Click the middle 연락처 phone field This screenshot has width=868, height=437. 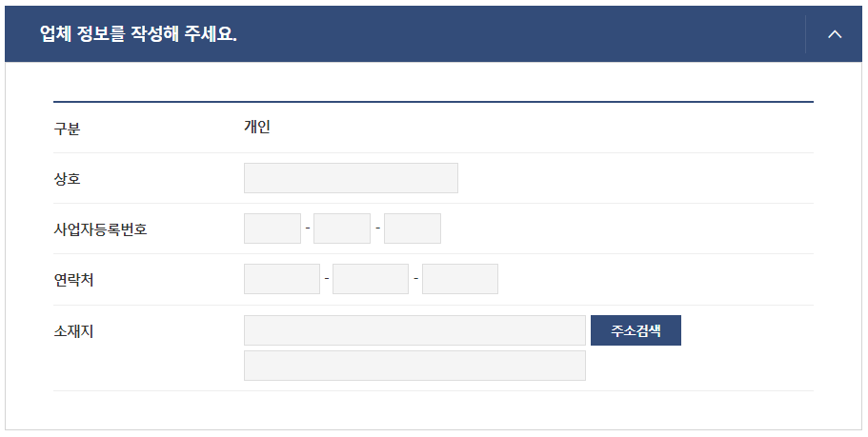(x=371, y=279)
